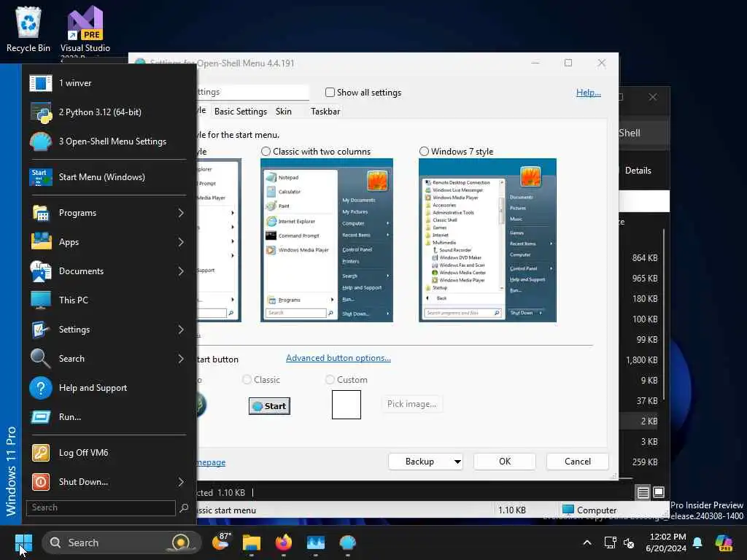Expand the Programs submenu arrow
The height and width of the screenshot is (560, 747).
coord(181,213)
